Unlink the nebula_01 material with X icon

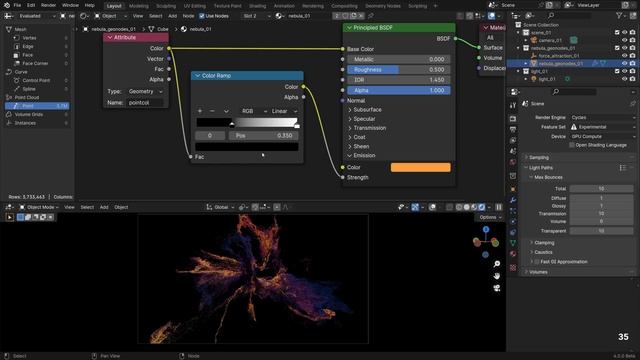pyautogui.click(x=361, y=16)
